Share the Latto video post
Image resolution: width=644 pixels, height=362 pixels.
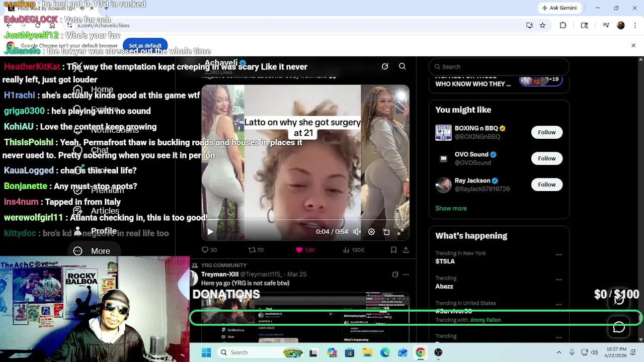tap(406, 250)
